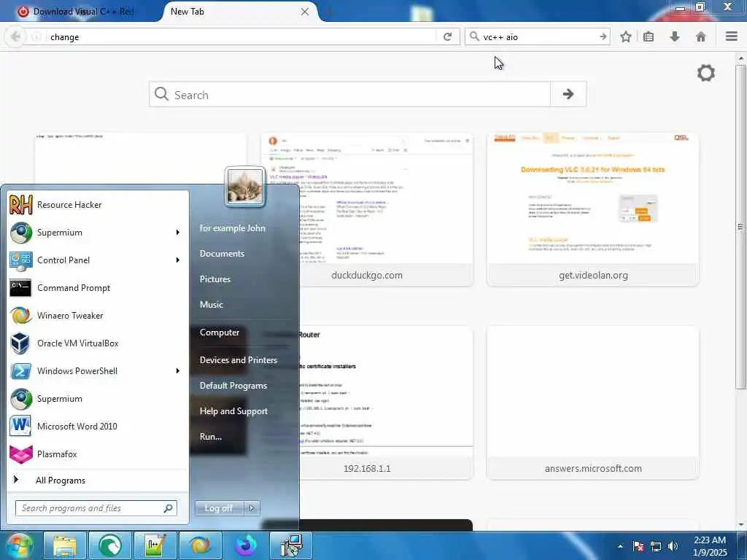Click the user account cat picture
Screen dimensions: 747x560
tap(245, 186)
